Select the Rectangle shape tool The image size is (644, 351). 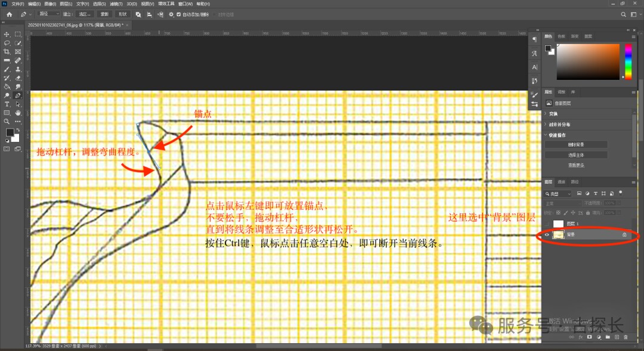[x=7, y=113]
